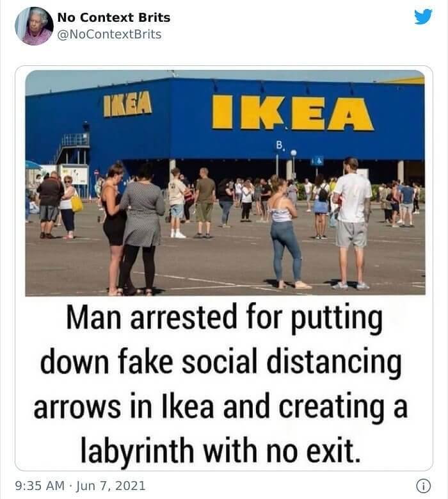Click the word "labyrinth" in the caption
Screen dimensions: 448x499
[x=137, y=450]
